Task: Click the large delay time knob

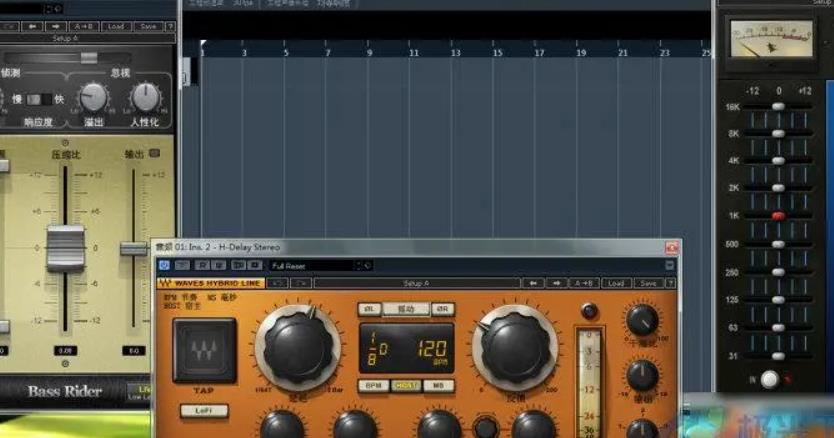Action: (x=297, y=349)
